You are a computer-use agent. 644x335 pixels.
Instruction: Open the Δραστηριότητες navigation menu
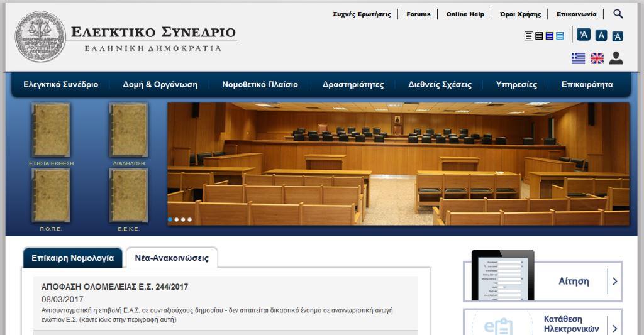pyautogui.click(x=353, y=85)
